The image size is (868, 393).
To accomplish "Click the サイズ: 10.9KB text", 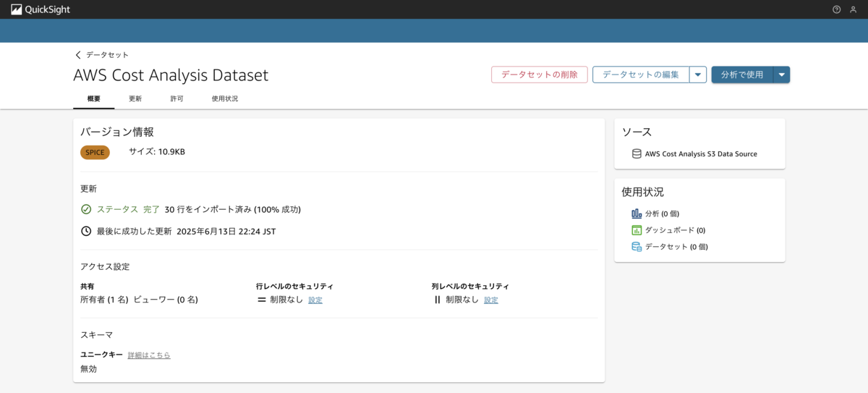I will [157, 152].
